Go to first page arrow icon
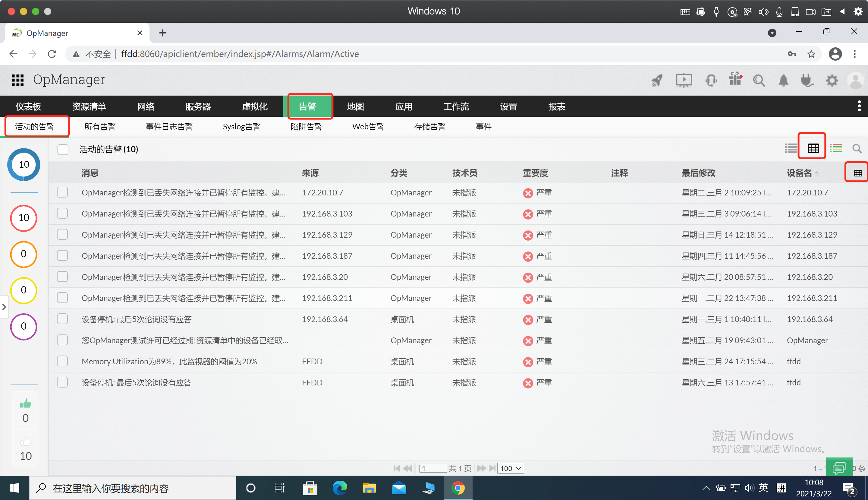The image size is (868, 500). [397, 468]
